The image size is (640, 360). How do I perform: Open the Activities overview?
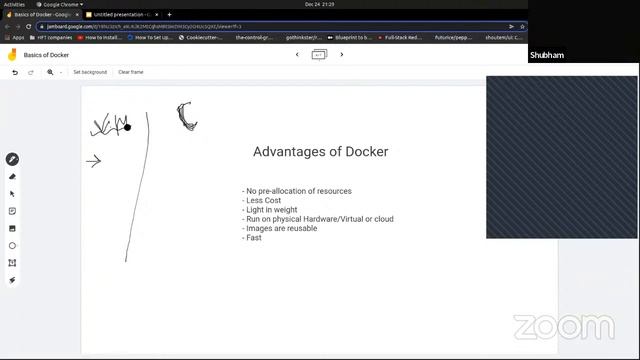point(14,4)
